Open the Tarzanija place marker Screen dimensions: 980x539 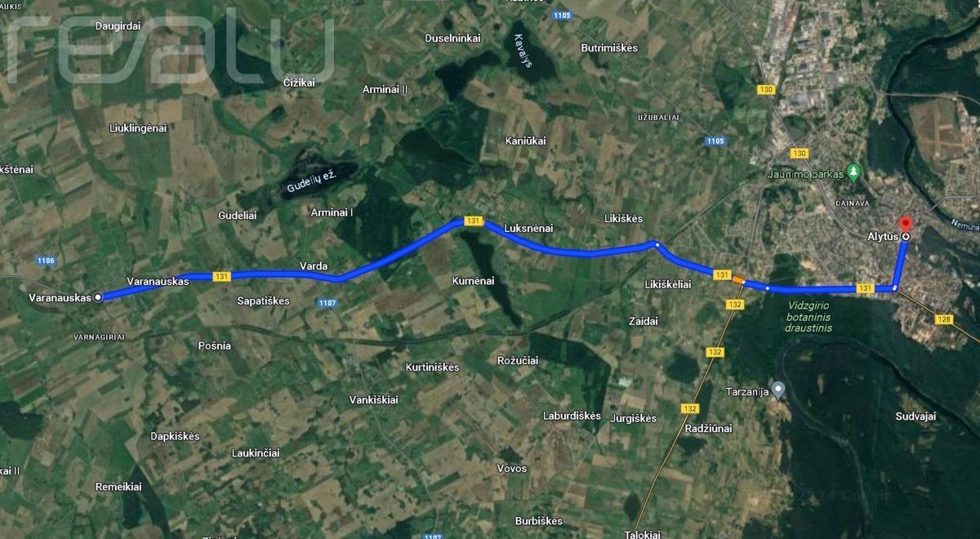coord(778,390)
